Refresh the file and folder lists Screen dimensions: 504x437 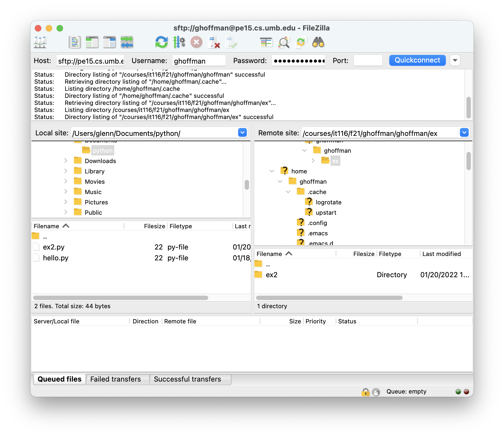(162, 42)
